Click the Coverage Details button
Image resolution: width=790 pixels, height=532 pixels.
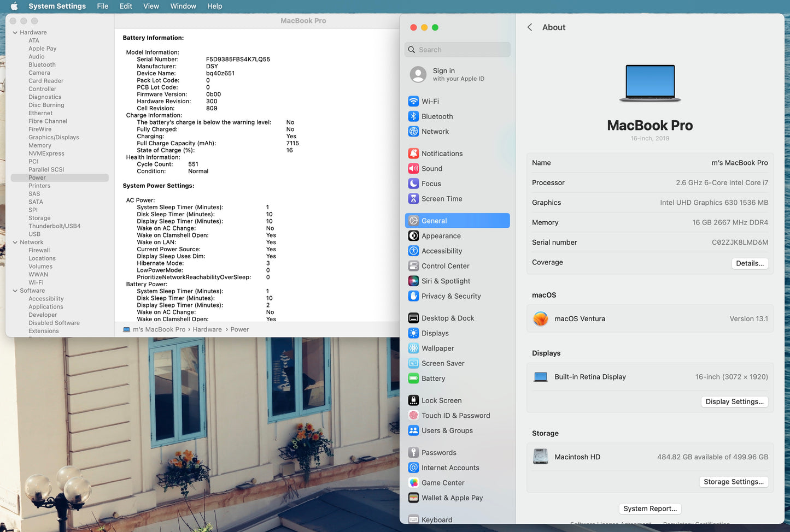point(750,263)
